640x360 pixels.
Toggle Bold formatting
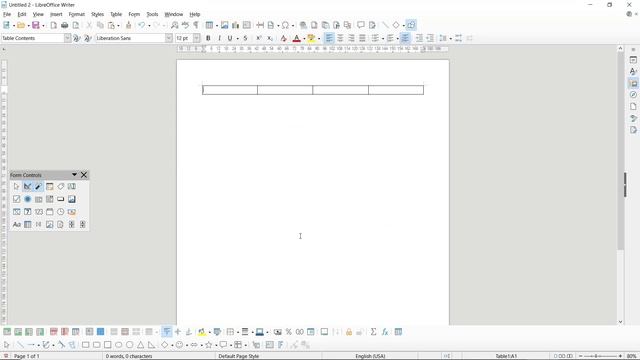tap(208, 38)
